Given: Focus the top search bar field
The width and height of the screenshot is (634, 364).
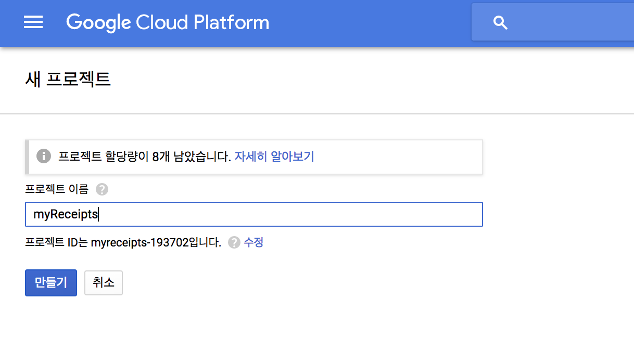Looking at the screenshot, I should click(553, 22).
